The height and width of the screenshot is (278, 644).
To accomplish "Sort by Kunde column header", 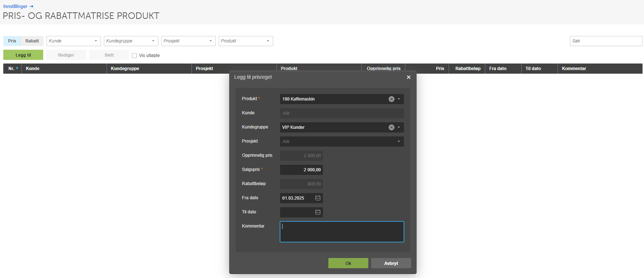I will click(64, 69).
